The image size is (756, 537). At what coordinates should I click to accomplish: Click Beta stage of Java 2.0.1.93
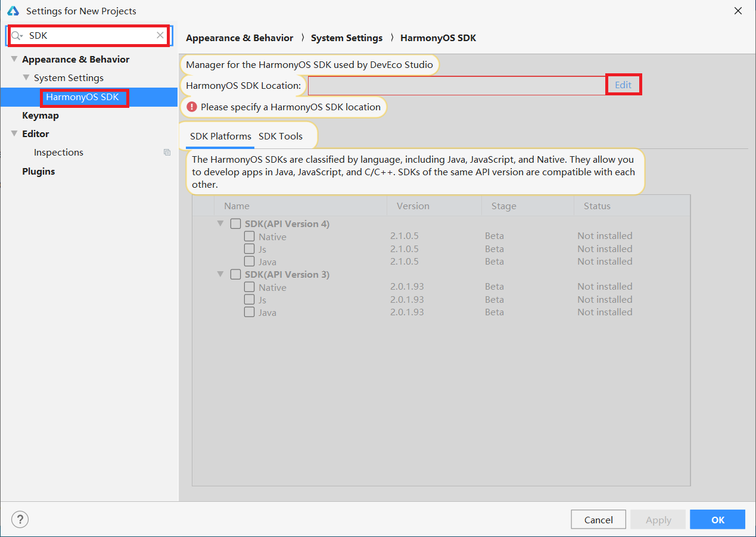click(x=494, y=312)
